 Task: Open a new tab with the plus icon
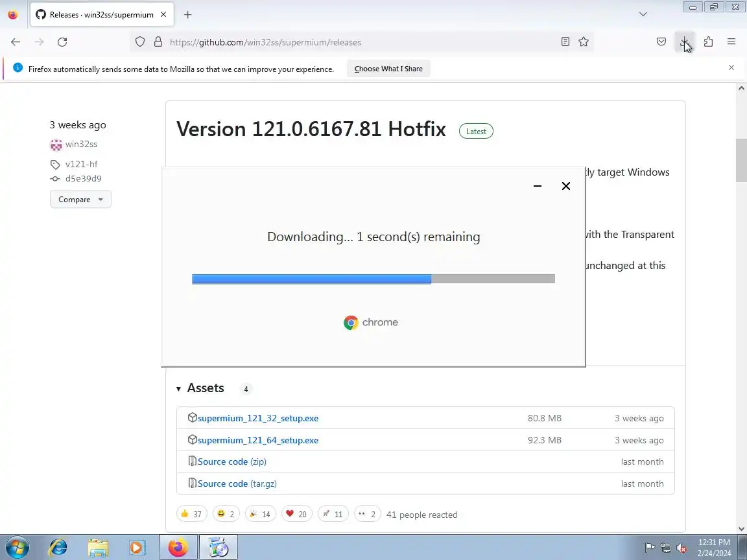(x=187, y=15)
